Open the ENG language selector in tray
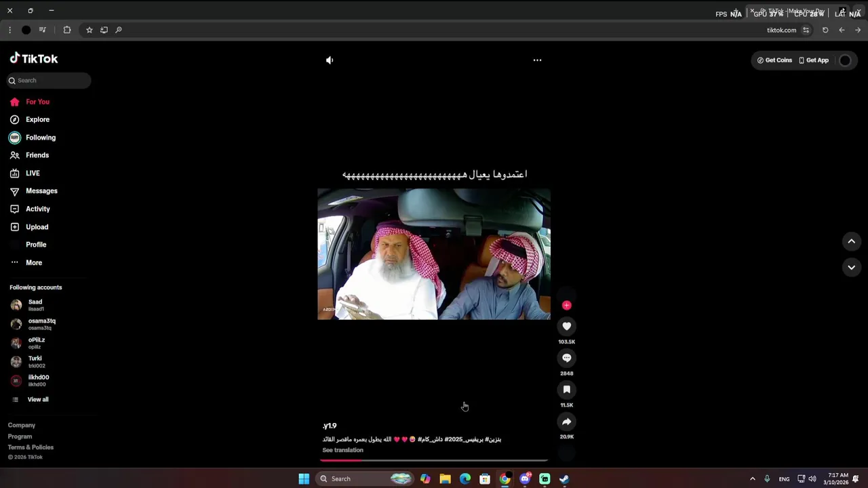 click(x=784, y=479)
